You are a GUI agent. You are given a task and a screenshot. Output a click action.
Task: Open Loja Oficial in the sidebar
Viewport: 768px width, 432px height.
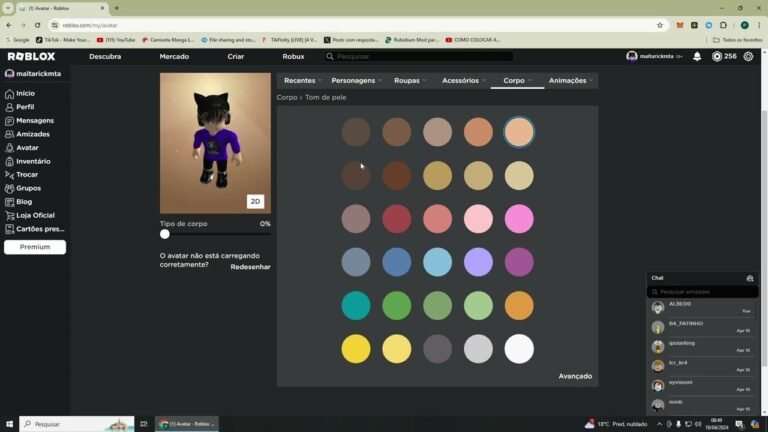(30, 215)
